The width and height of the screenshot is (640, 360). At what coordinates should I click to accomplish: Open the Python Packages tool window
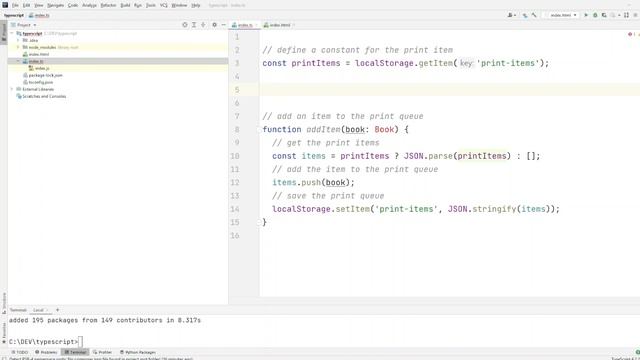click(x=138, y=352)
